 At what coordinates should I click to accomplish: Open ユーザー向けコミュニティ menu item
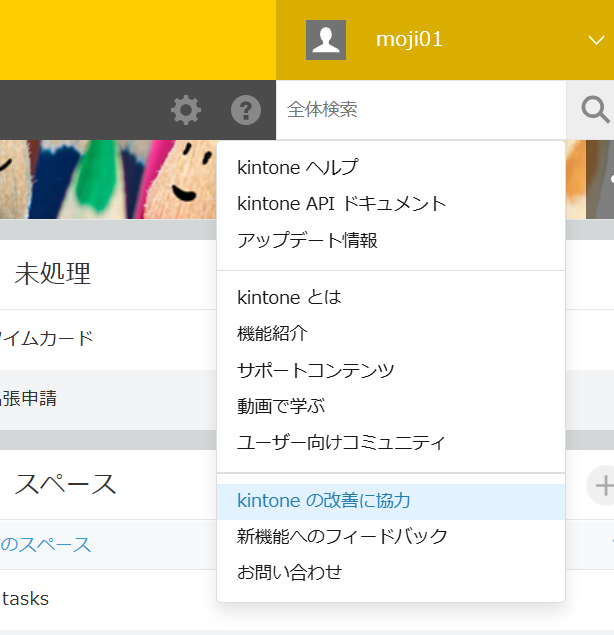391,442
